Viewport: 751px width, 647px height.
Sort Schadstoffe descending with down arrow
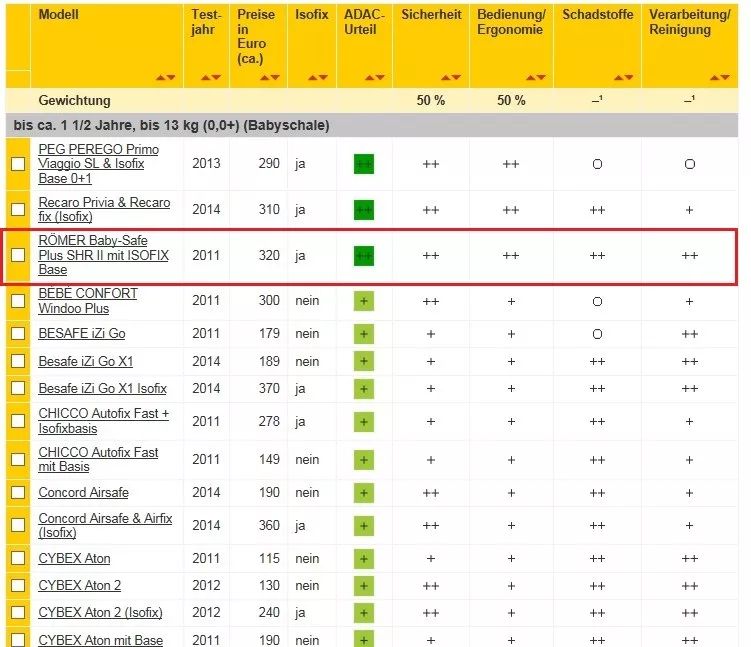(629, 77)
